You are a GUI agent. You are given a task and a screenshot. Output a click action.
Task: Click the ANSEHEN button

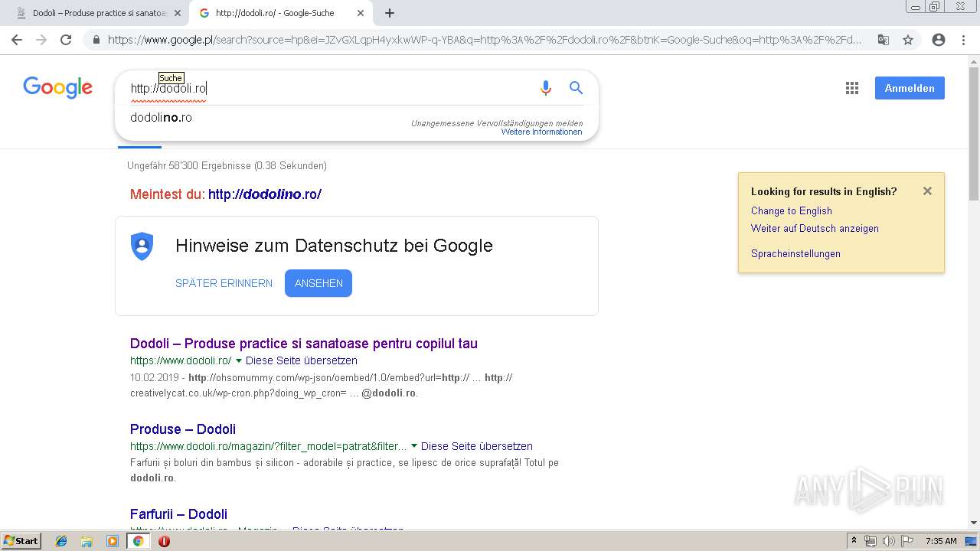(x=318, y=283)
